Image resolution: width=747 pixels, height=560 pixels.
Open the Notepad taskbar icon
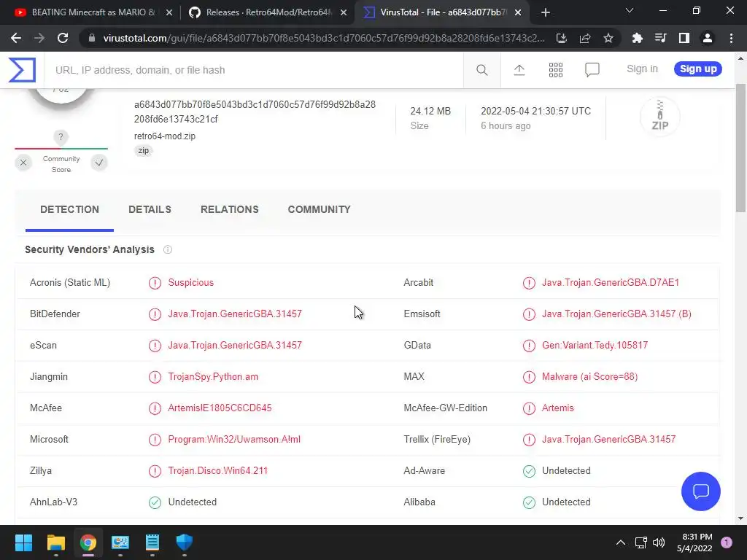[152, 542]
